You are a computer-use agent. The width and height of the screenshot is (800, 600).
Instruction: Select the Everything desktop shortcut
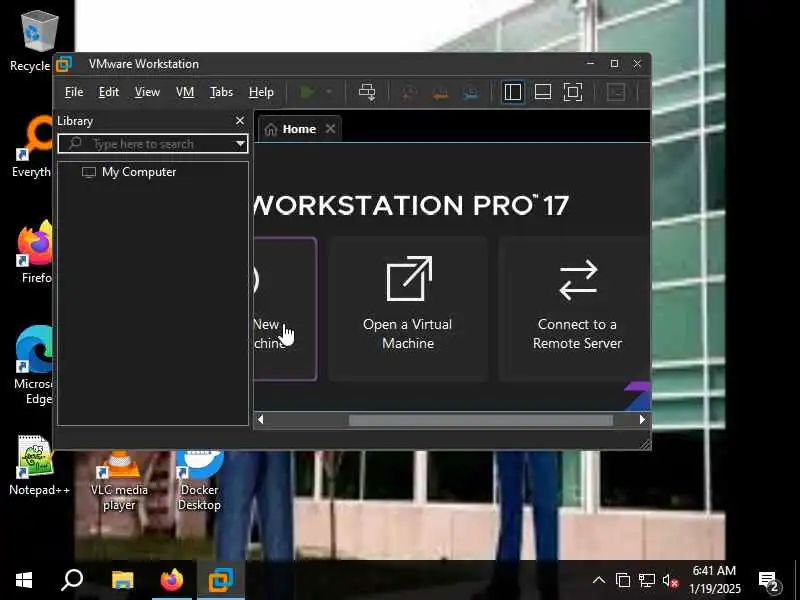point(34,147)
